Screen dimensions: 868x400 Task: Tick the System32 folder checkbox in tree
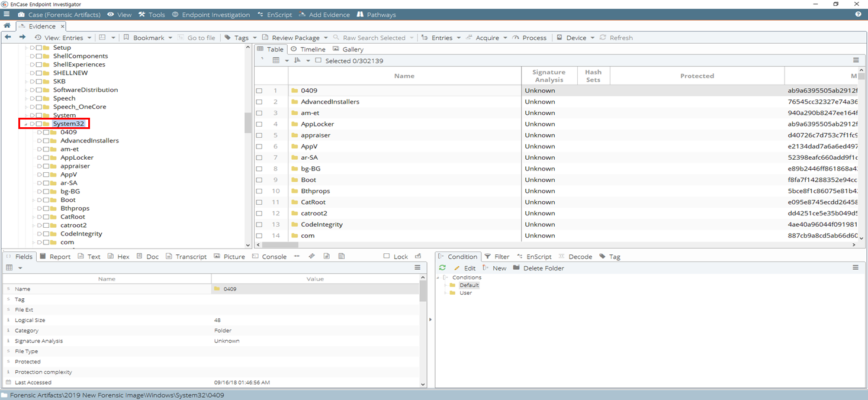[x=38, y=124]
